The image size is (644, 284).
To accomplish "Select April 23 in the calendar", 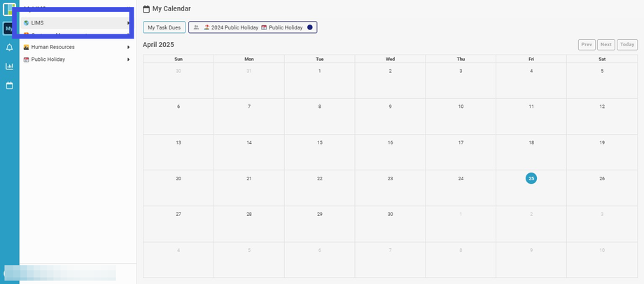I will coord(390,188).
